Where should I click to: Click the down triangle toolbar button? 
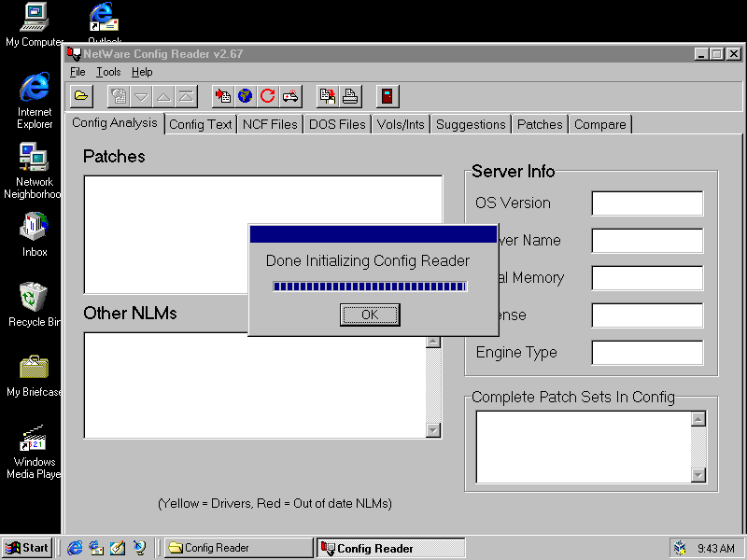tap(141, 96)
